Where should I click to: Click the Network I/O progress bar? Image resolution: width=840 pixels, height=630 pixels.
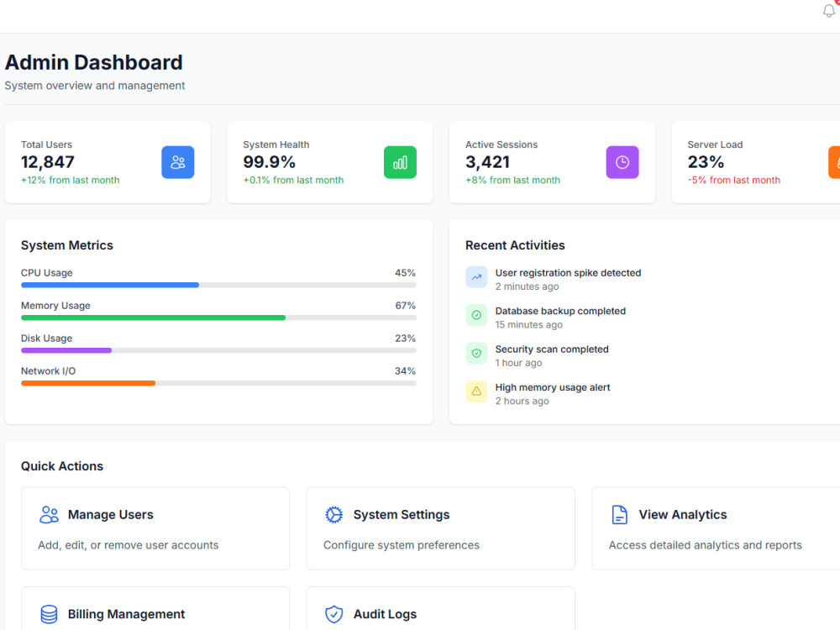click(218, 383)
